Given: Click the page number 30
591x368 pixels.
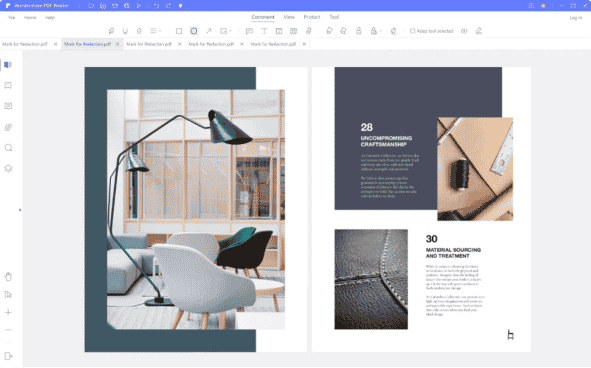Looking at the screenshot, I should coord(432,239).
